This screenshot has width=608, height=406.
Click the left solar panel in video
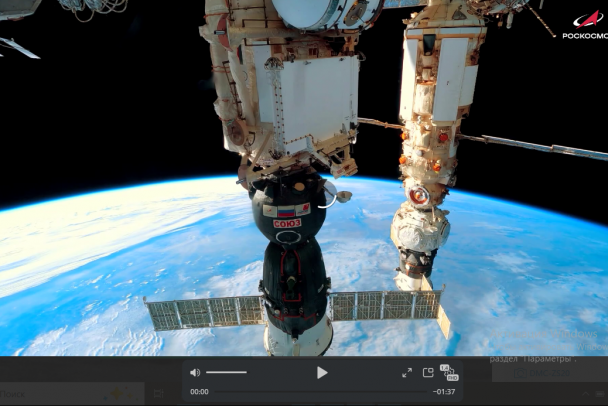pyautogui.click(x=205, y=312)
